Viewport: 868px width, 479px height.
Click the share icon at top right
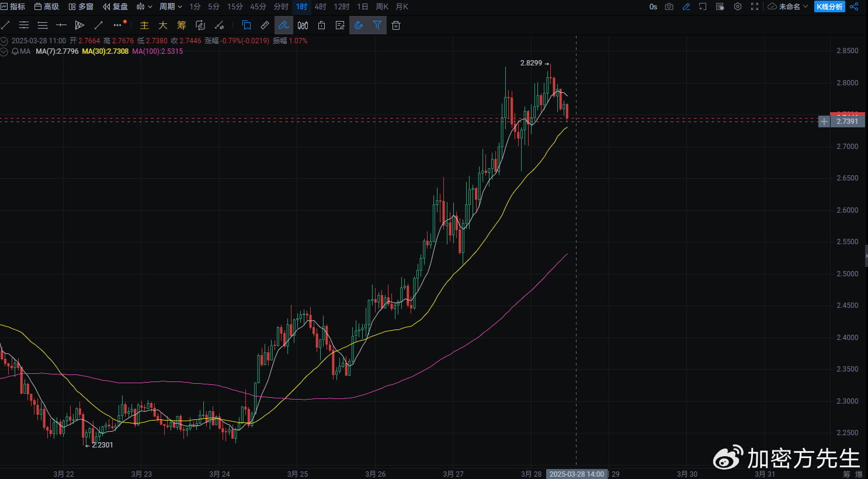[x=854, y=6]
